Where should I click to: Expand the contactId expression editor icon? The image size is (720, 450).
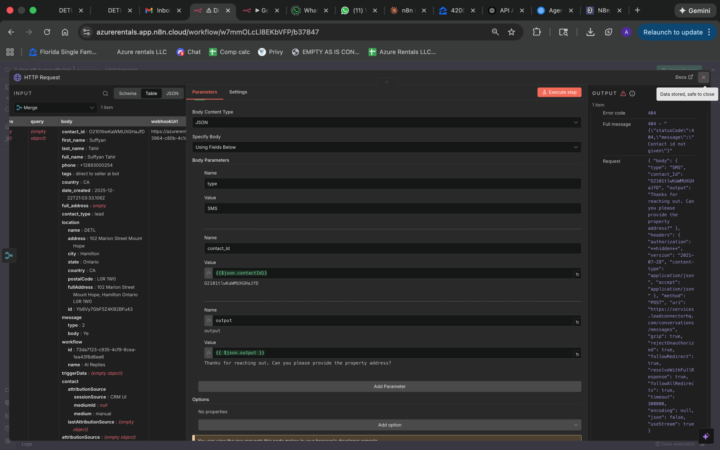[x=577, y=274]
